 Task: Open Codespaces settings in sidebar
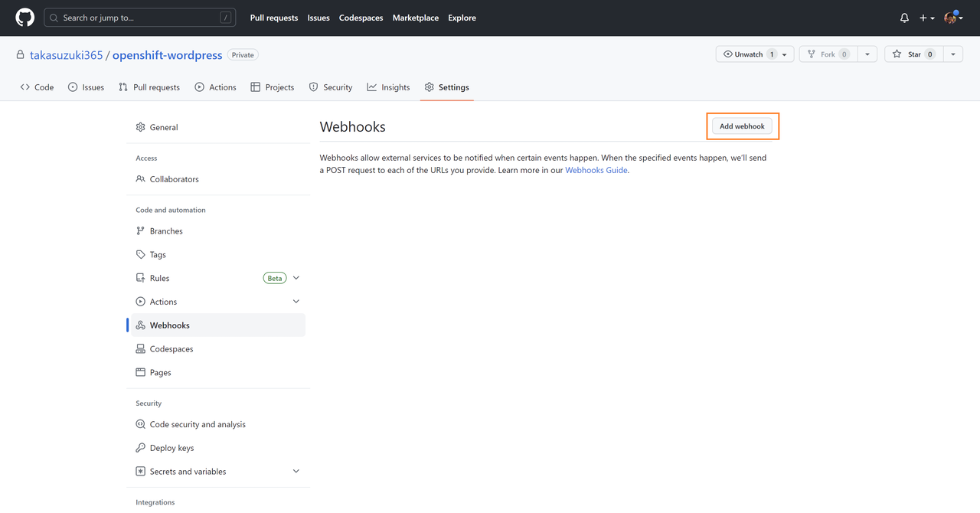pyautogui.click(x=218, y=349)
